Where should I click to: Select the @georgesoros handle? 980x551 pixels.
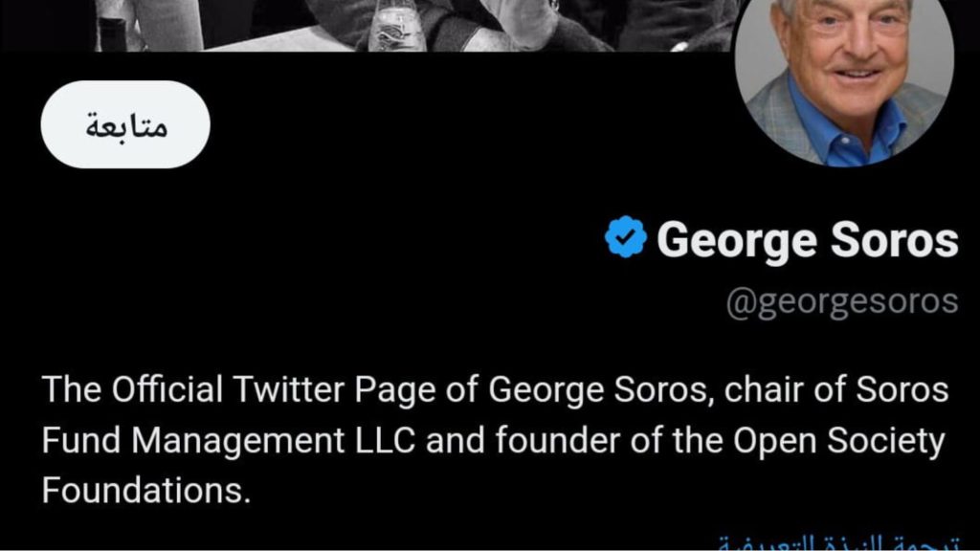point(842,301)
